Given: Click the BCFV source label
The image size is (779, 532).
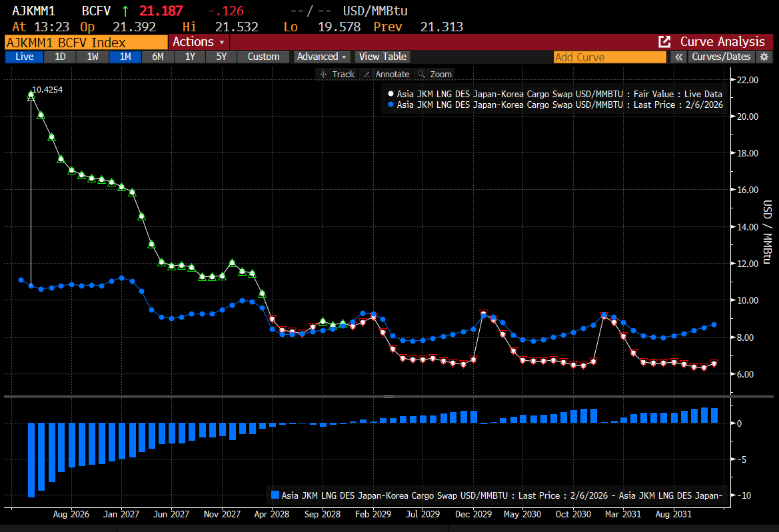Looking at the screenshot, I should [x=97, y=11].
